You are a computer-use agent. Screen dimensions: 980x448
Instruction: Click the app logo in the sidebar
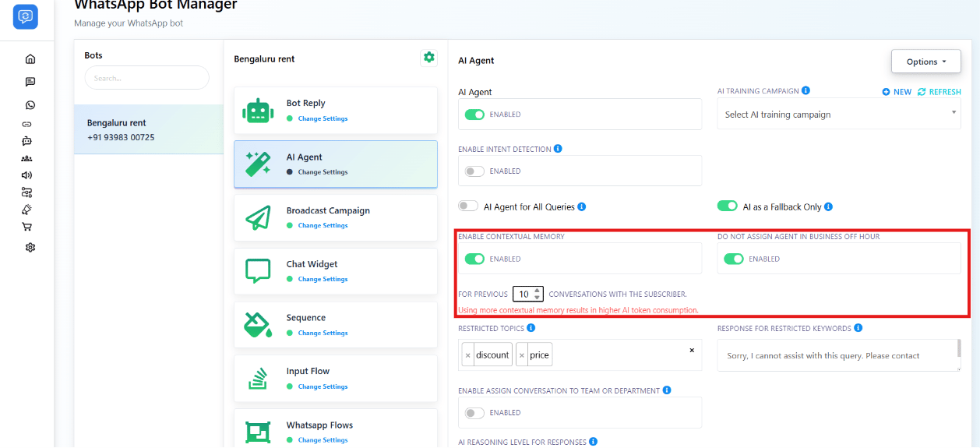click(x=26, y=16)
